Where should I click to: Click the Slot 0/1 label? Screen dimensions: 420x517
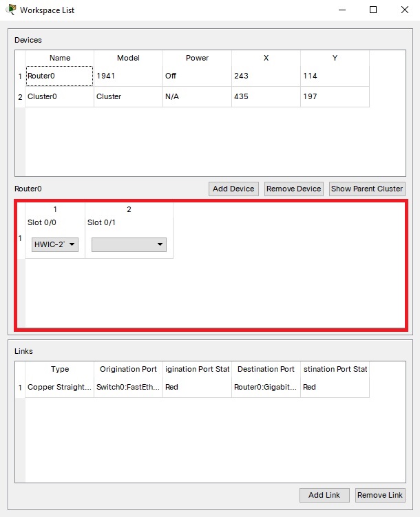coord(101,222)
